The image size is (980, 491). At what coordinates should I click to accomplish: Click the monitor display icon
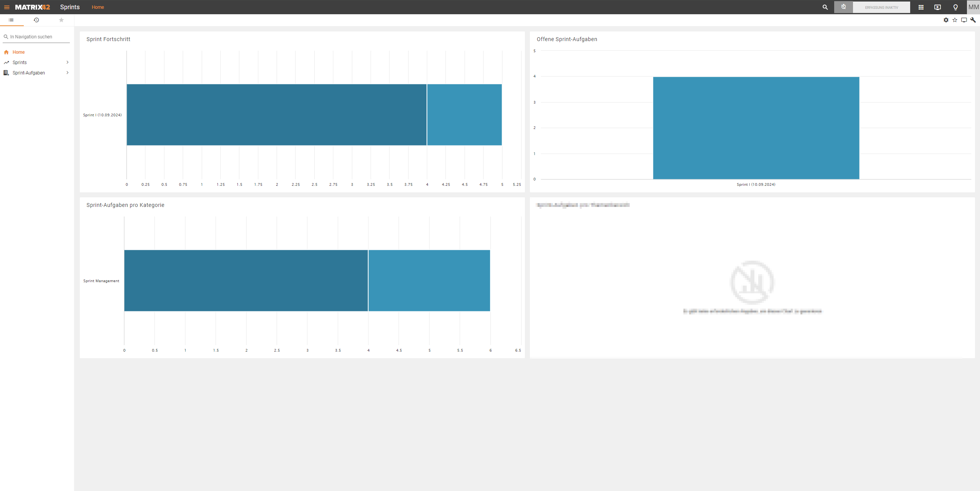click(x=964, y=20)
